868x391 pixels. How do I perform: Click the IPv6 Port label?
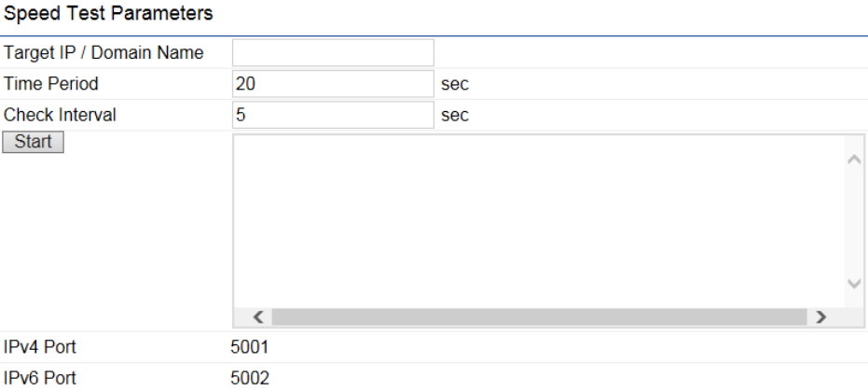(x=40, y=378)
